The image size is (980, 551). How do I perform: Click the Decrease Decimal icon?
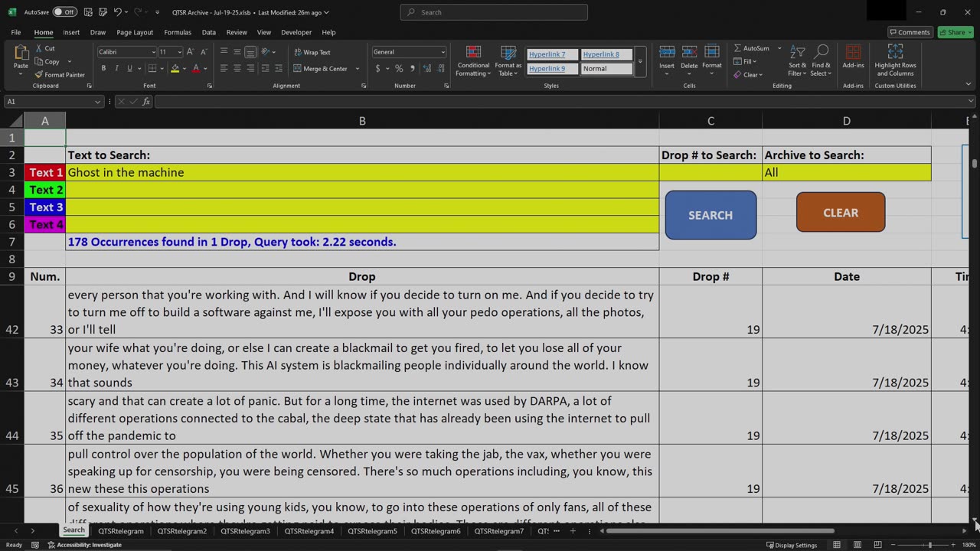click(439, 69)
